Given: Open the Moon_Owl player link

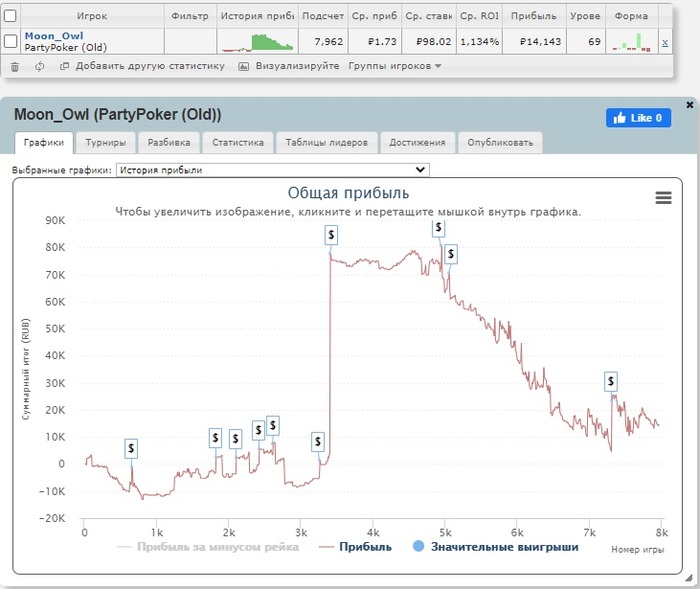Looking at the screenshot, I should [x=54, y=36].
